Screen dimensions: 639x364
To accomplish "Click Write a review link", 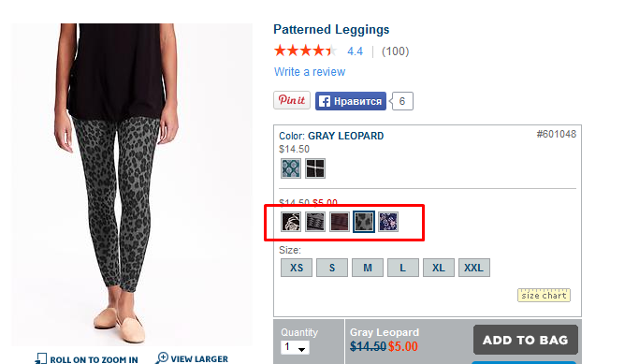I will [x=310, y=72].
